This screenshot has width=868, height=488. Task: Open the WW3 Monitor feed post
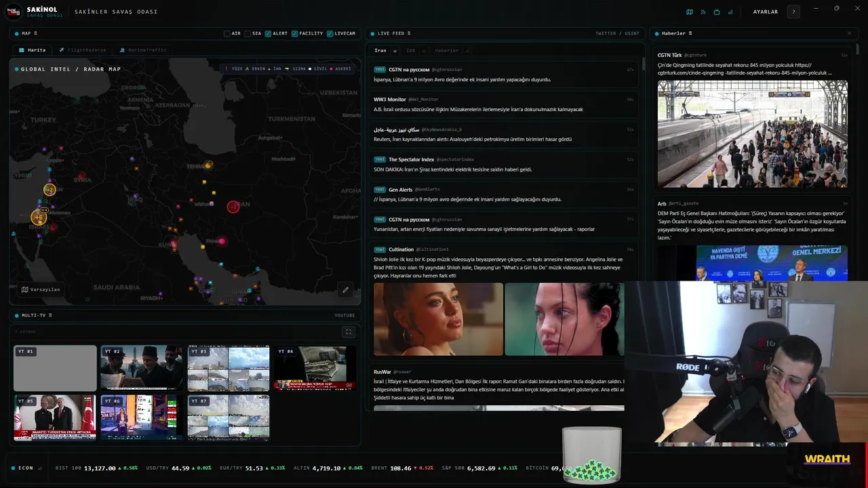pos(504,104)
